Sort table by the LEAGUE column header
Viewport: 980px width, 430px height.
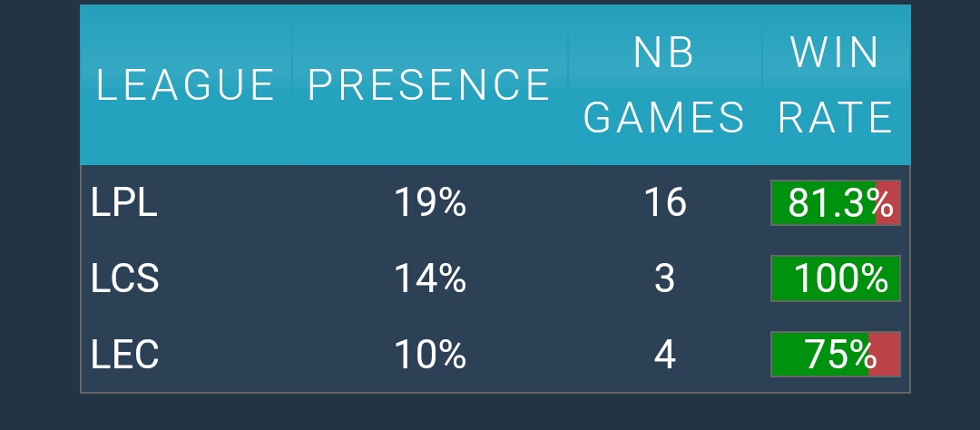point(186,85)
